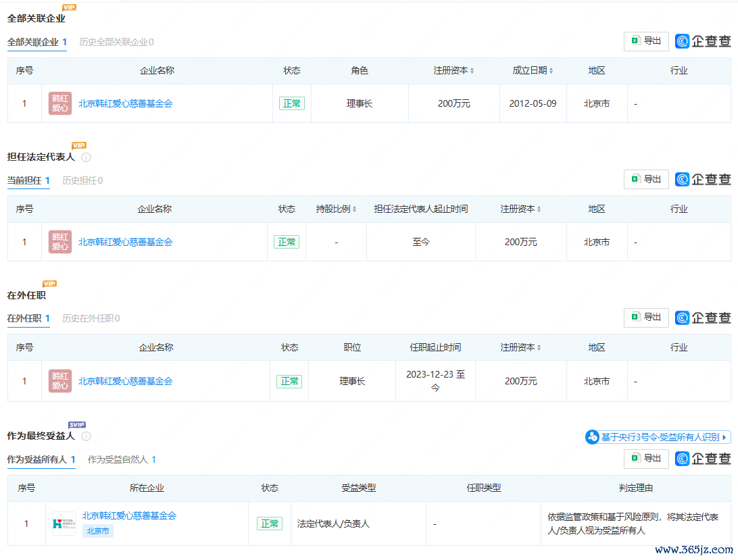Viewport: 738px width, 560px height.
Task: Export the 在外任职 table with 导出
Action: (x=646, y=317)
